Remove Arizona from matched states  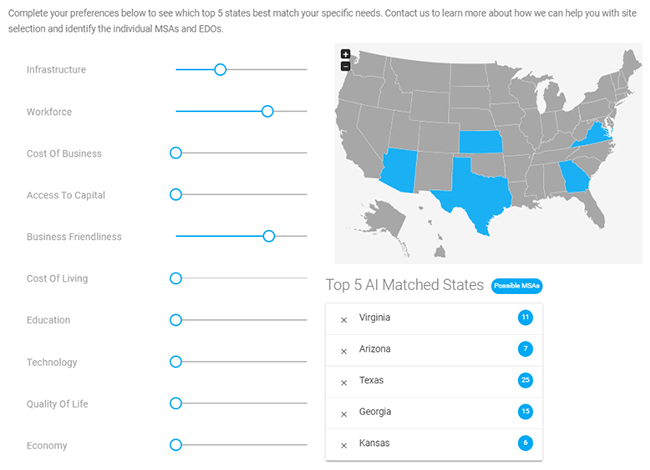click(x=344, y=351)
